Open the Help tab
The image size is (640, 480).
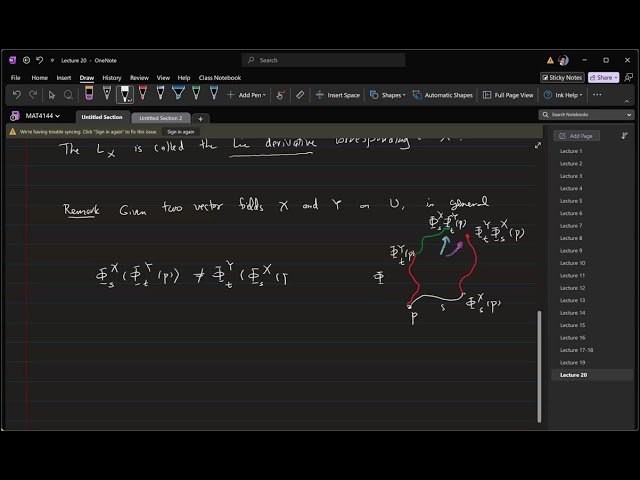184,78
